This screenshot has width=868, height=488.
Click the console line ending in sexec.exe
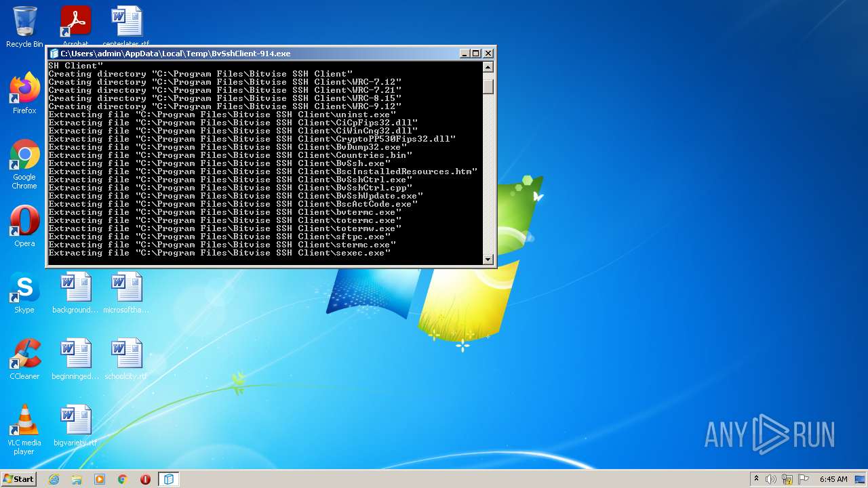tap(220, 253)
